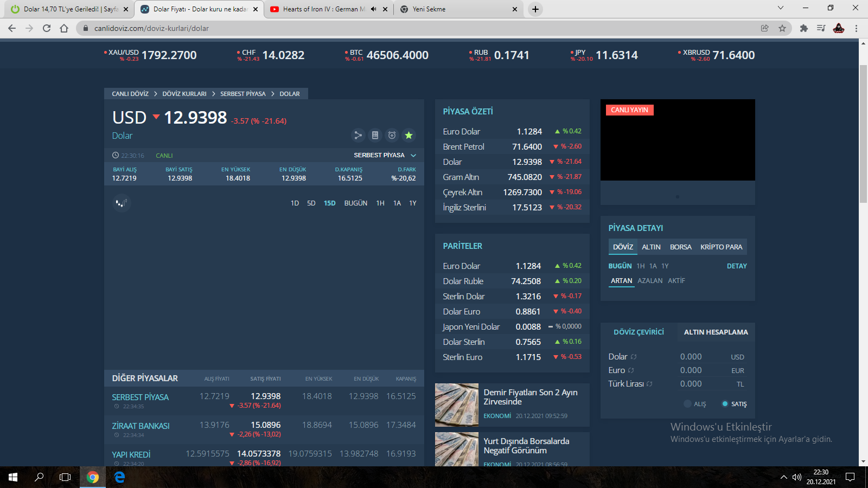868x488 pixels.
Task: Show hidden system tray icons
Action: click(x=783, y=477)
